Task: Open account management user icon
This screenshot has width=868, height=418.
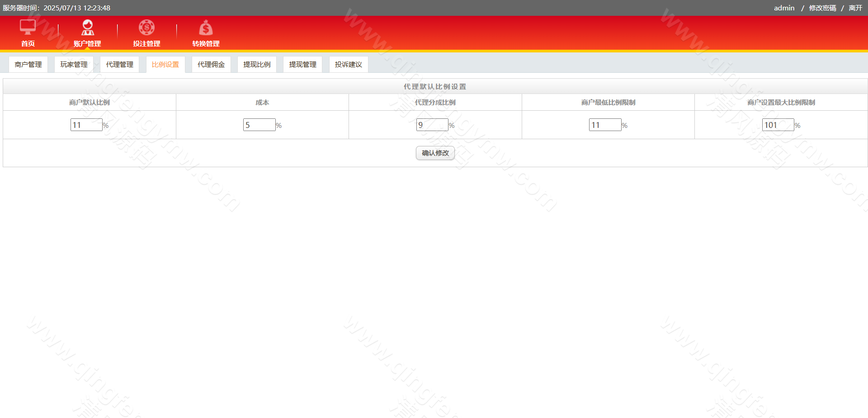Action: (87, 28)
